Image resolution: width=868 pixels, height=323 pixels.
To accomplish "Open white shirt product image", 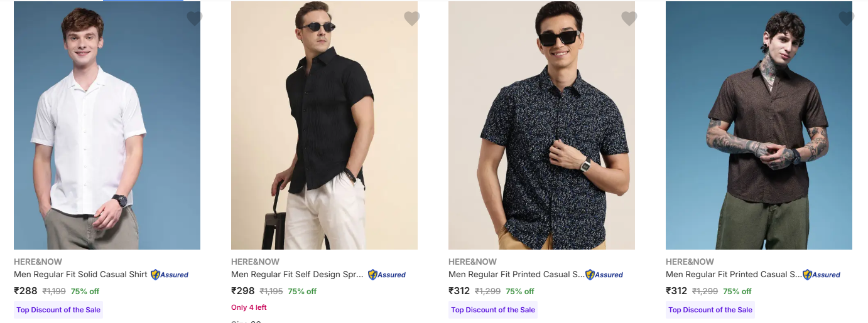I will coord(107,125).
